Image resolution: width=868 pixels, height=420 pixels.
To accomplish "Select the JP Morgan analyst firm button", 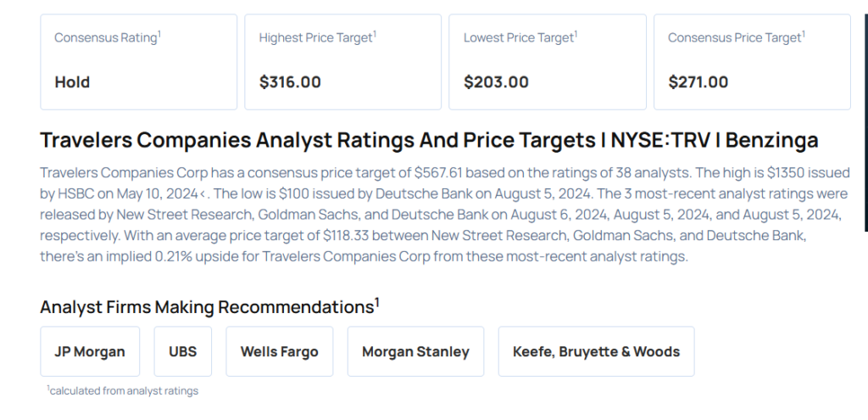I will pyautogui.click(x=89, y=351).
